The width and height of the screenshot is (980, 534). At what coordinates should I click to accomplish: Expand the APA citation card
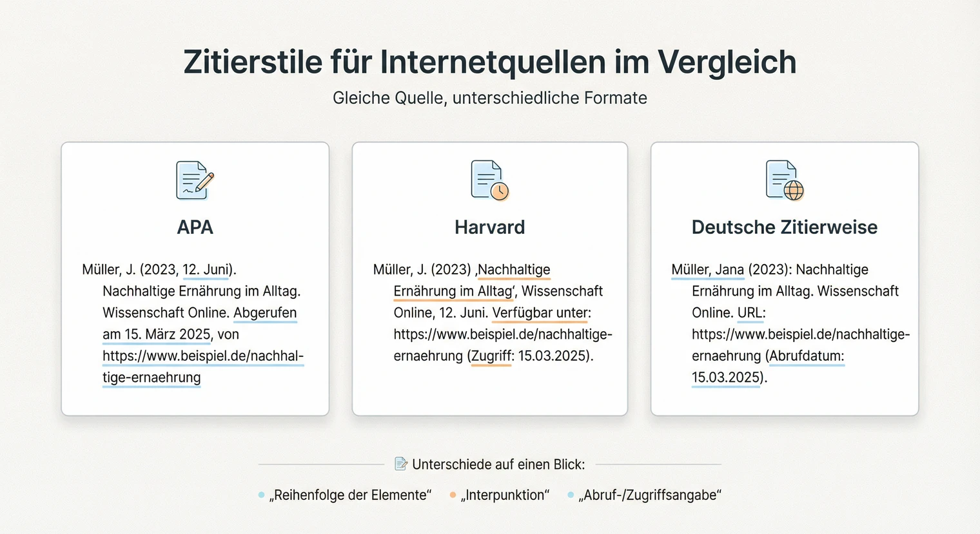(195, 277)
